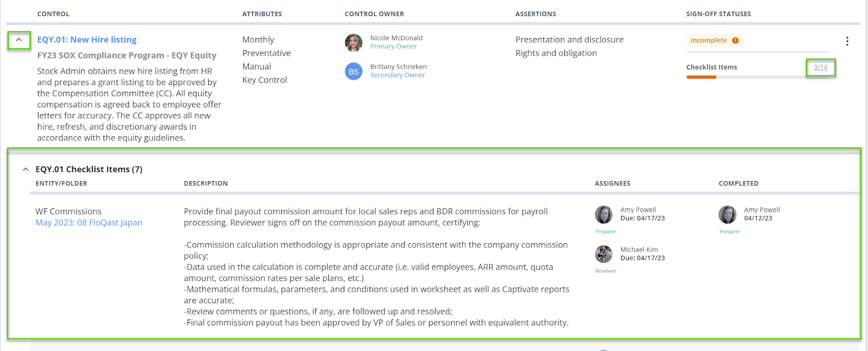868x351 pixels.
Task: Click the Sign-Off Statuses column header
Action: pyautogui.click(x=718, y=14)
